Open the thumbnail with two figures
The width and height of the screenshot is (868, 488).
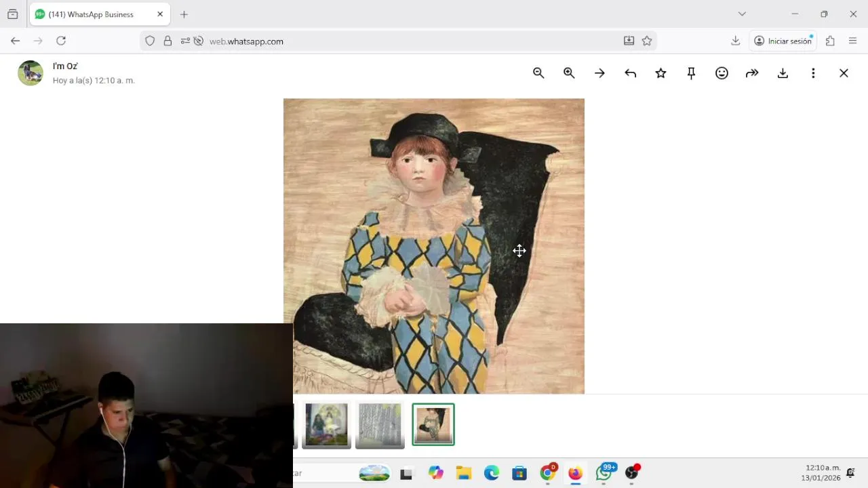click(327, 425)
